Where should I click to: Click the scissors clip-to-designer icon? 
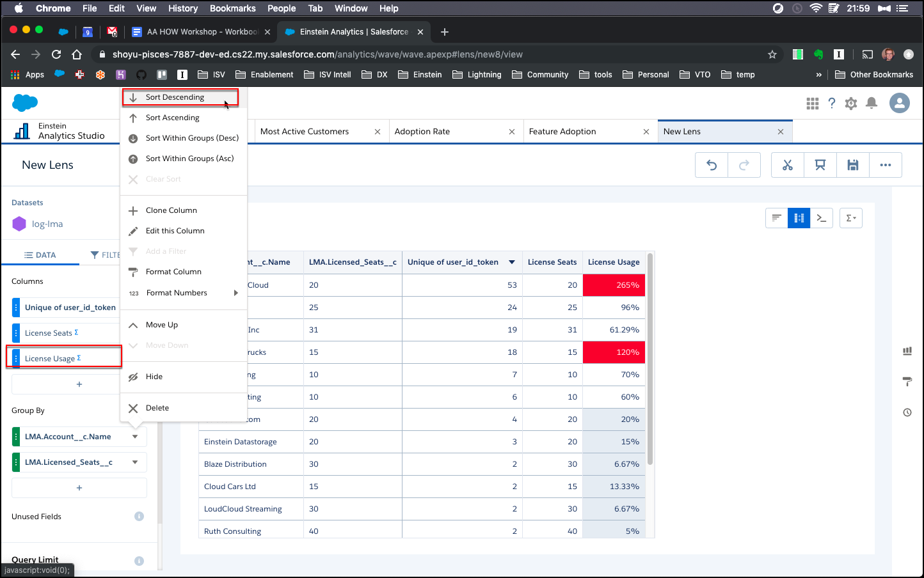(x=788, y=165)
